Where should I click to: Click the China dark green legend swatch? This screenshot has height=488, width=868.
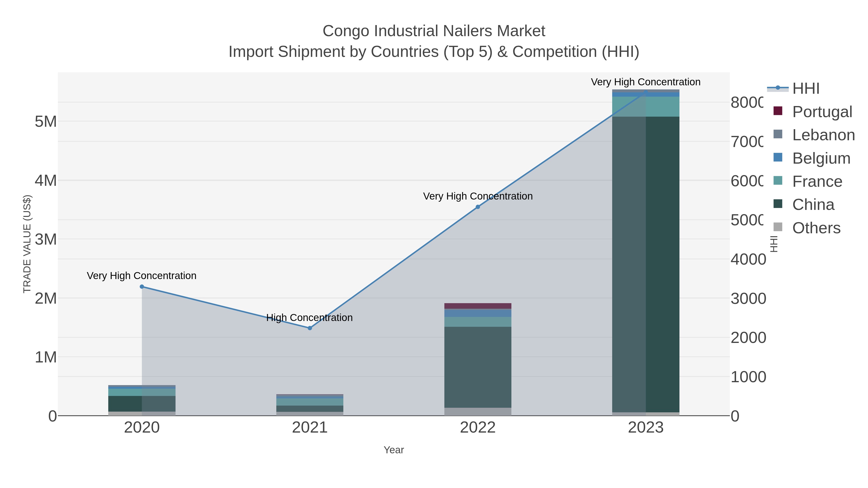click(x=778, y=204)
